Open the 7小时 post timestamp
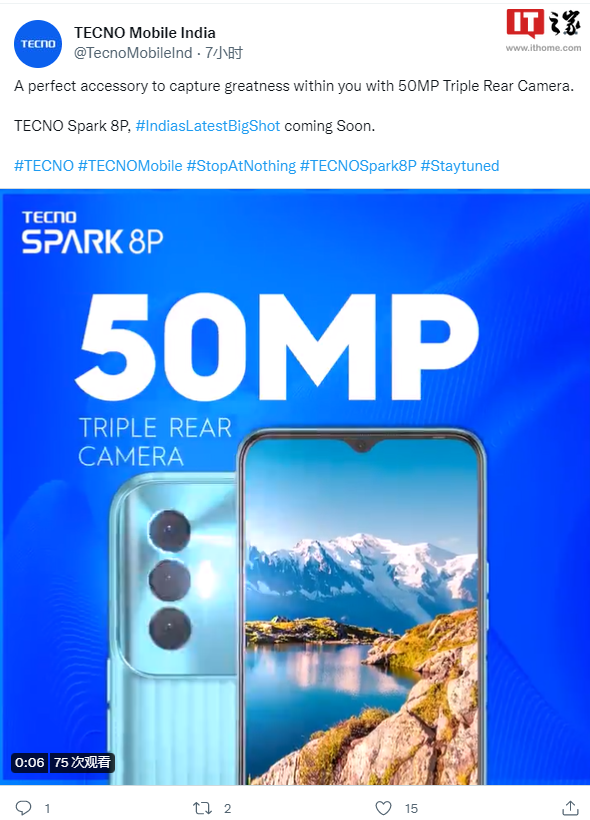Image resolution: width=590 pixels, height=820 pixels. point(223,53)
